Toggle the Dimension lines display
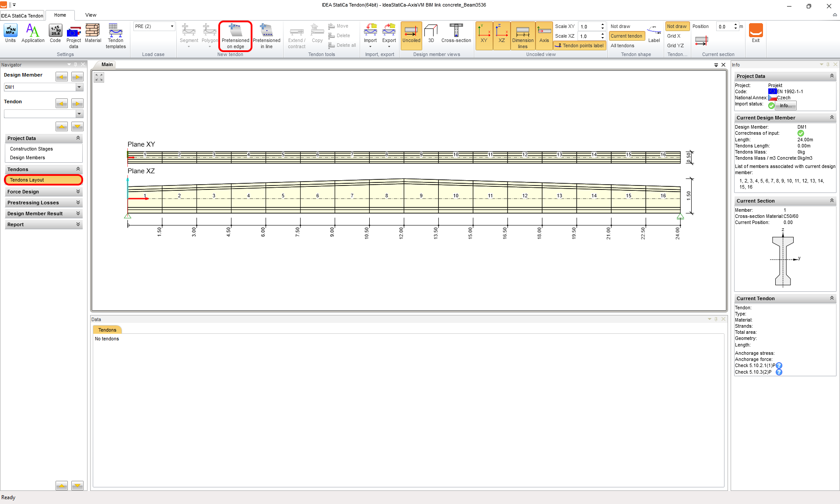The image size is (840, 504). (522, 35)
